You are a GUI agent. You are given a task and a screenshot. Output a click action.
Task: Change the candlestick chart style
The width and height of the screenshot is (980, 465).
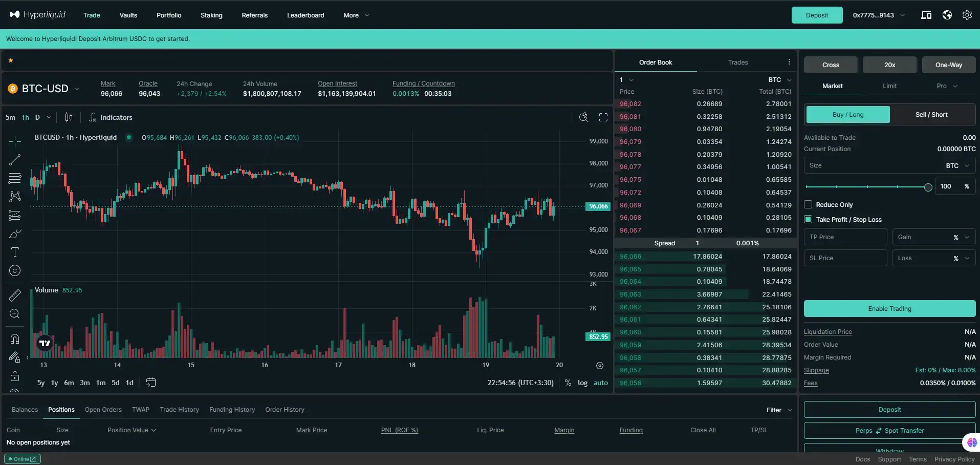[69, 117]
